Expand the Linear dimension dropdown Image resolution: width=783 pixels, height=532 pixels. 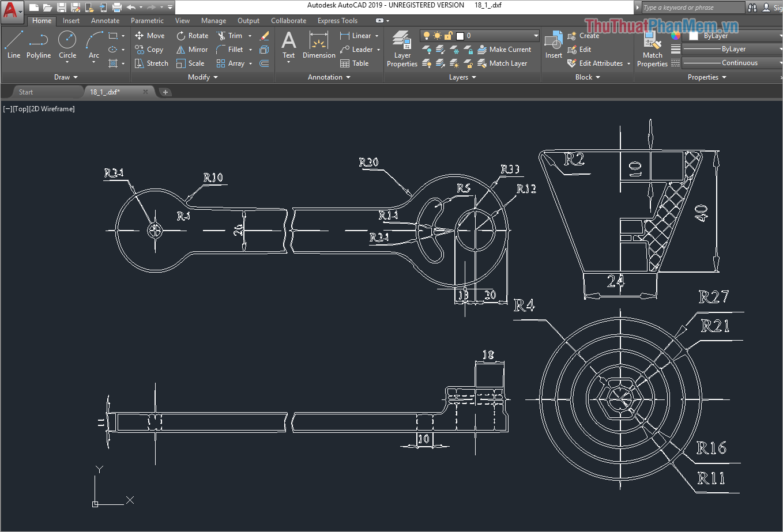(x=378, y=35)
